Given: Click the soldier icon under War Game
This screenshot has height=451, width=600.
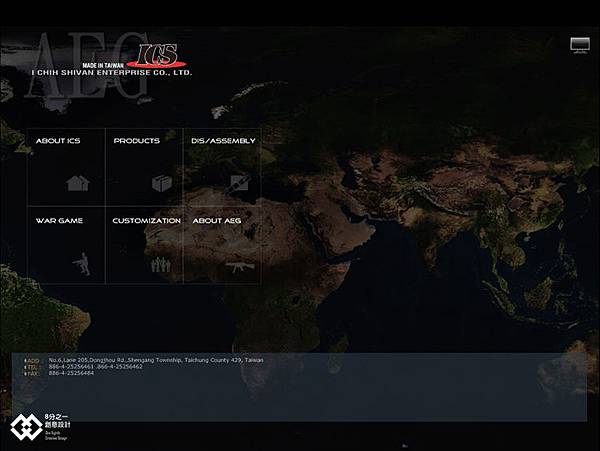Looking at the screenshot, I should (x=82, y=264).
